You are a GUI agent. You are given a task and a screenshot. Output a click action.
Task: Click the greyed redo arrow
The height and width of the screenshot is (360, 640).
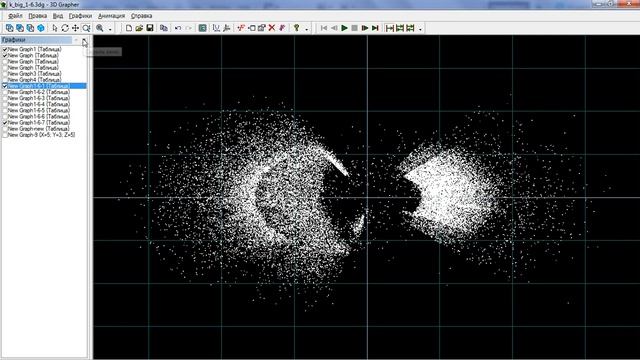pyautogui.click(x=189, y=28)
